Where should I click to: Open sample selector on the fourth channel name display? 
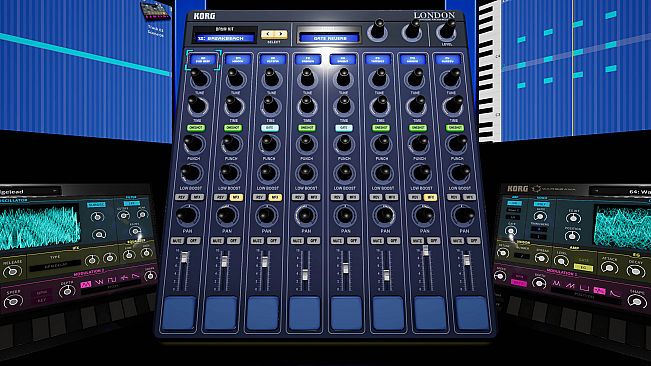(308, 60)
